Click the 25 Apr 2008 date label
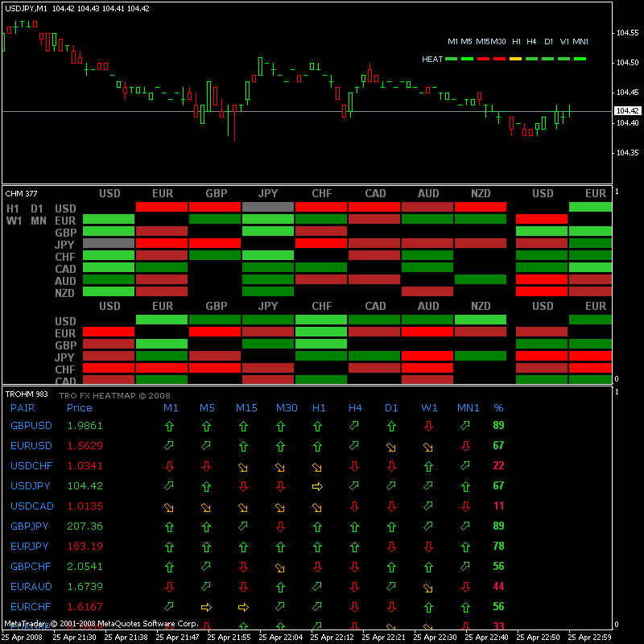The width and height of the screenshot is (644, 644). pos(22,638)
